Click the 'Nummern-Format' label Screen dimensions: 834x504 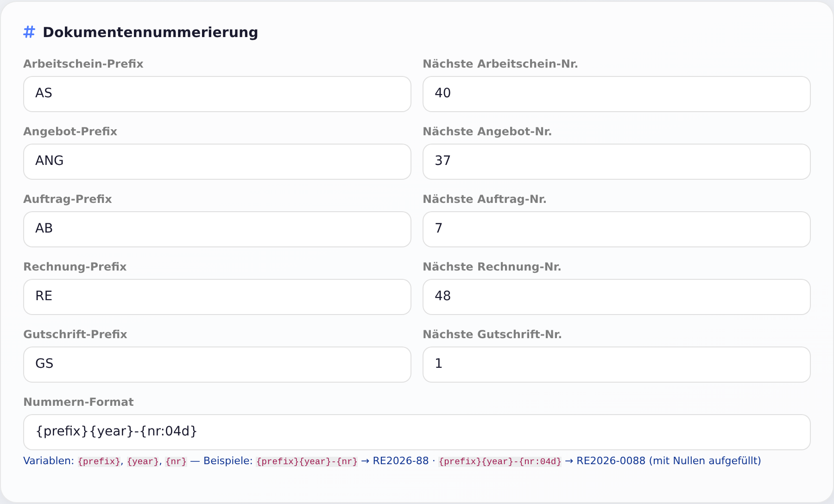(79, 402)
